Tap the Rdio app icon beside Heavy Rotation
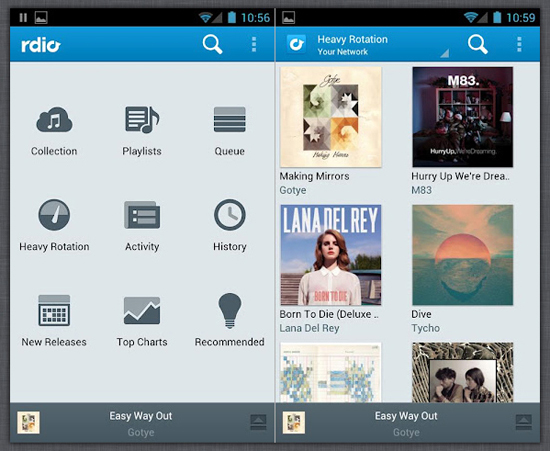Screen dimensions: 550x451 (296, 45)
